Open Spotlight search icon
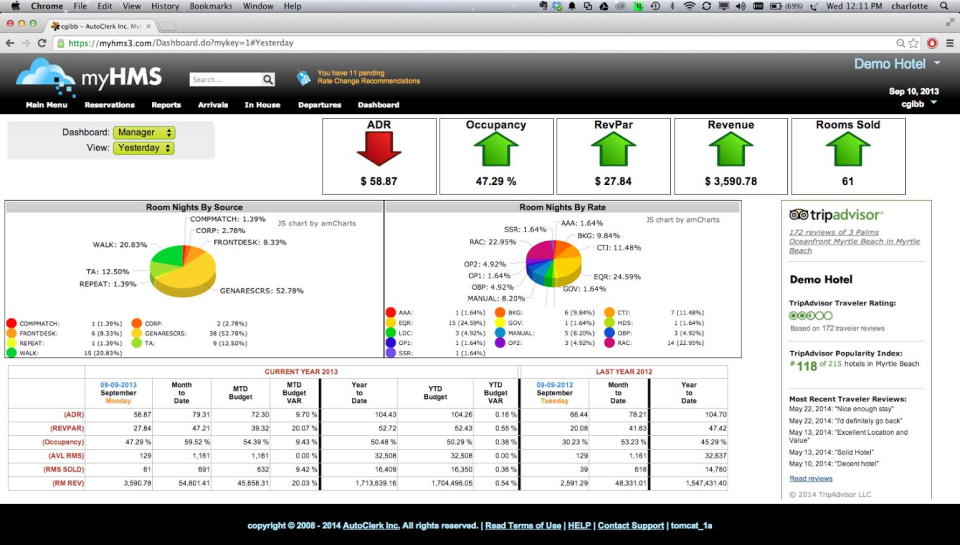The height and width of the screenshot is (545, 960). click(x=945, y=6)
